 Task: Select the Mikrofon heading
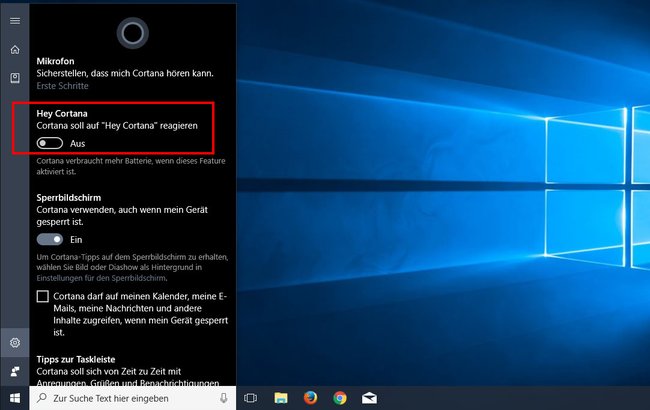click(x=55, y=61)
